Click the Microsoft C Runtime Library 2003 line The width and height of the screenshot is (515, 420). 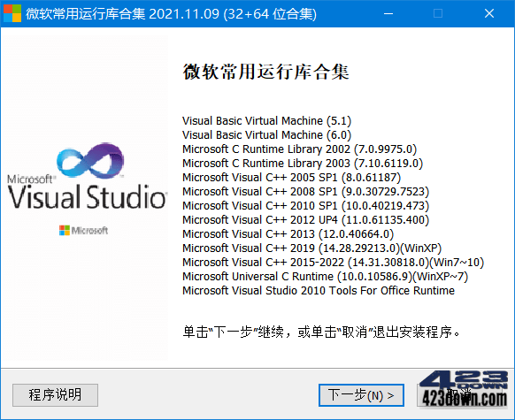[303, 163]
